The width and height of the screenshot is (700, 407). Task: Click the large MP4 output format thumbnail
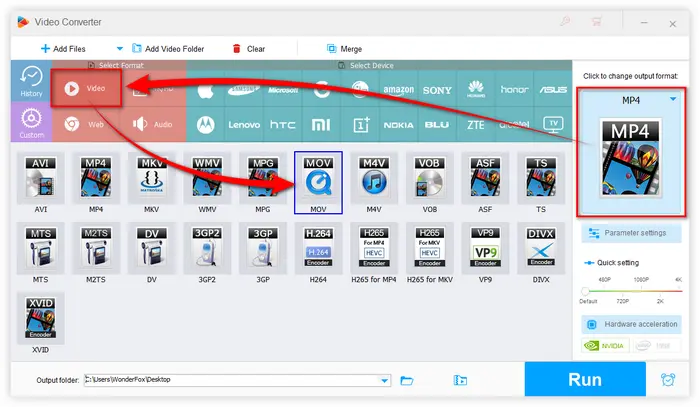[x=630, y=158]
